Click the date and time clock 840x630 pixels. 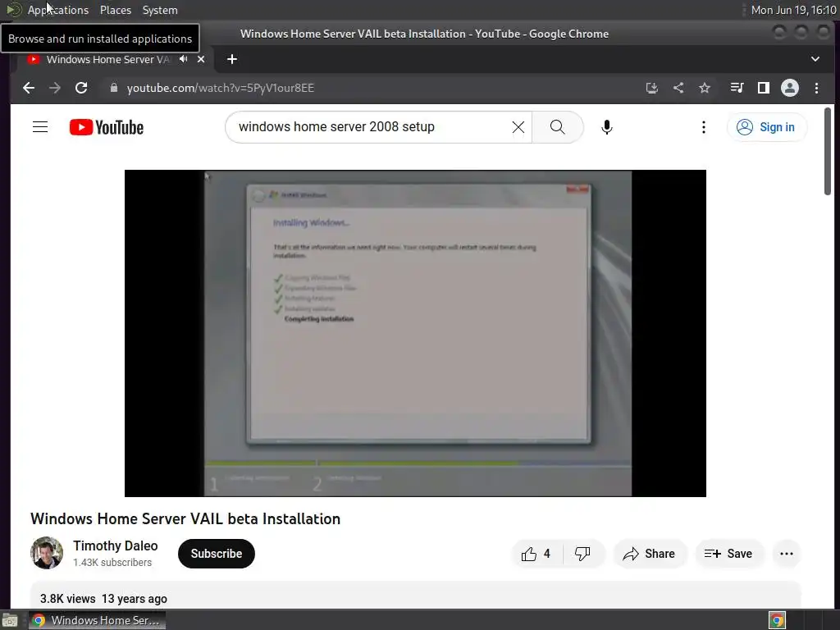793,10
